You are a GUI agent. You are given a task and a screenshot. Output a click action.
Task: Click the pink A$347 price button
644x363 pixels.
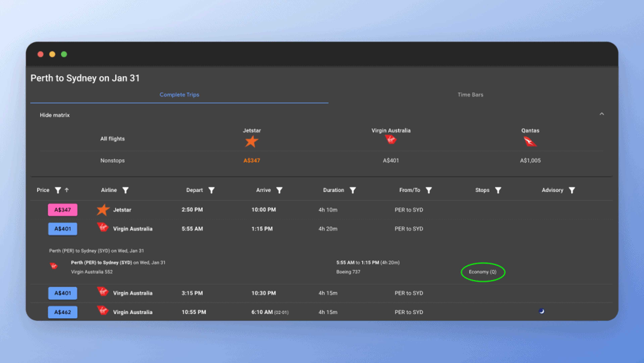point(63,210)
